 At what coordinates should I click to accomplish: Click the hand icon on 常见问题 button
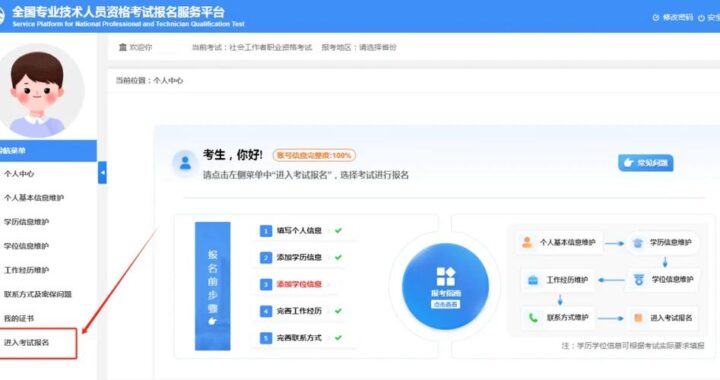pos(629,162)
